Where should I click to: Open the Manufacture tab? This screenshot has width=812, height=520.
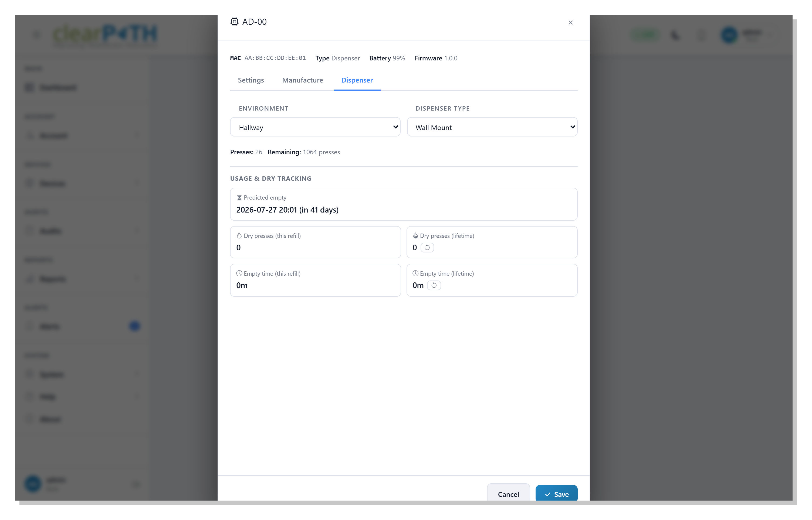coord(302,80)
